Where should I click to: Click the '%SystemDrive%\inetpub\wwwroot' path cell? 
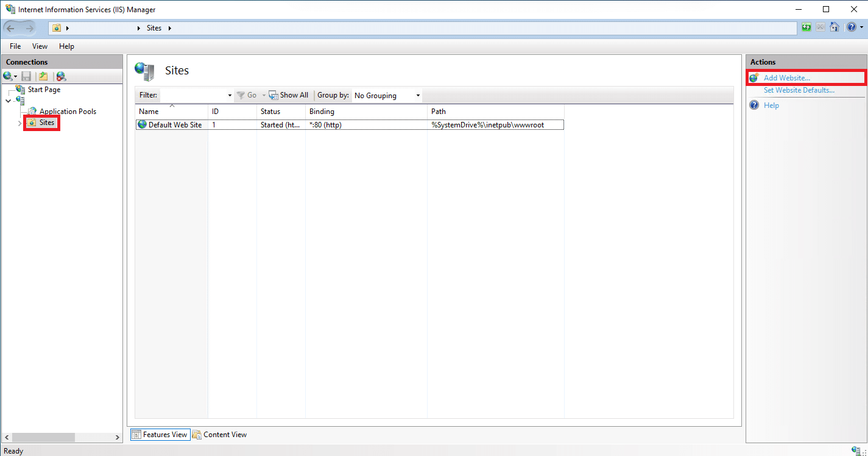(x=487, y=125)
